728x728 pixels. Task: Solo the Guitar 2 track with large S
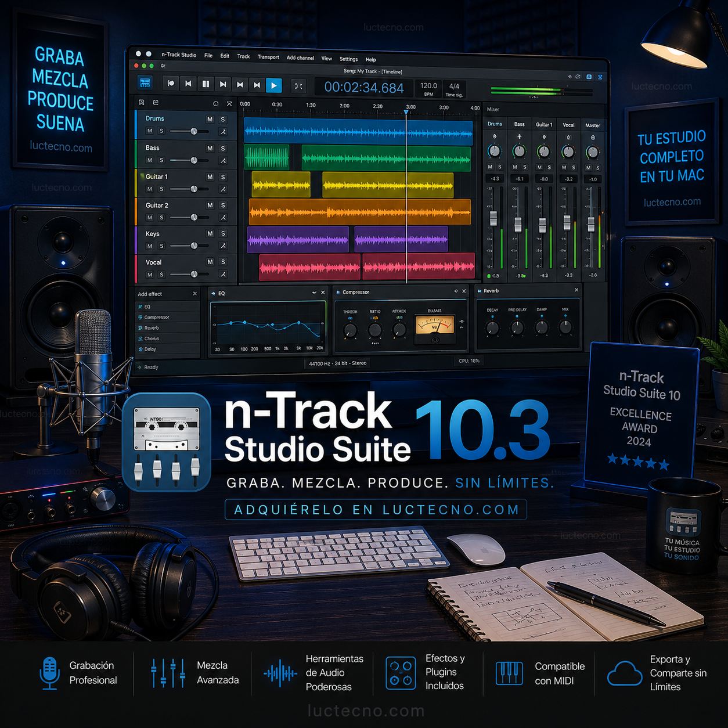point(223,206)
